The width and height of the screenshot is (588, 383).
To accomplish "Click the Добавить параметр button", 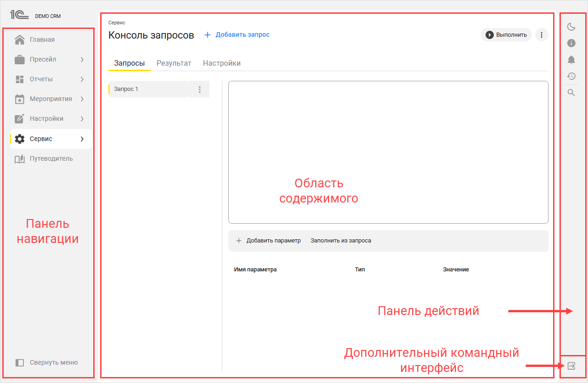I will click(x=268, y=241).
